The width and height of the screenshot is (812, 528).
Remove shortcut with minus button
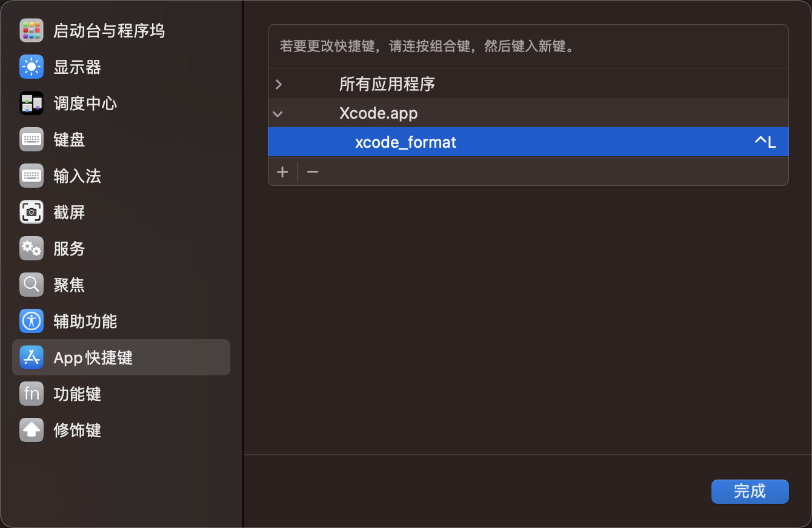313,172
